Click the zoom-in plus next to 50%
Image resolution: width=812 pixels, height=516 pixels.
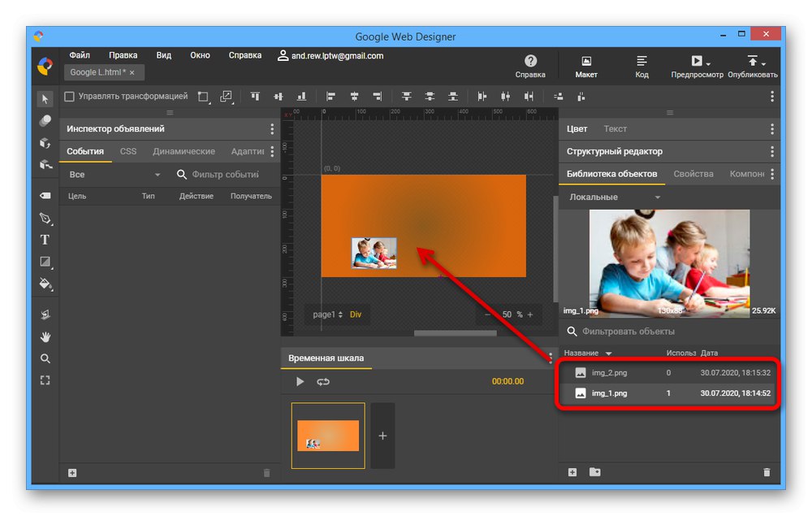(530, 314)
